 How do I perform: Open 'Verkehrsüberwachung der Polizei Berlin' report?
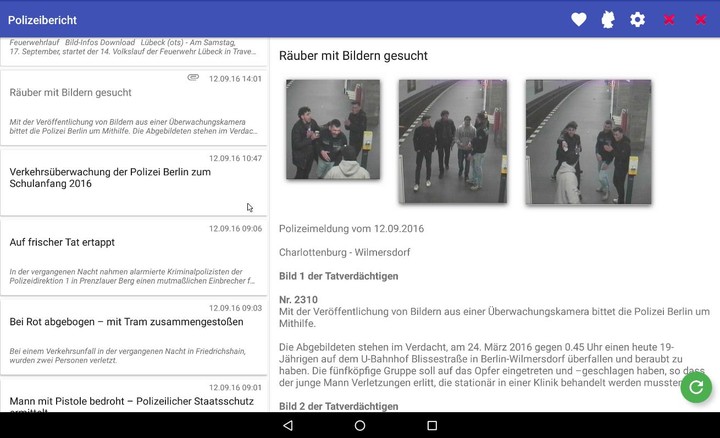(134, 183)
